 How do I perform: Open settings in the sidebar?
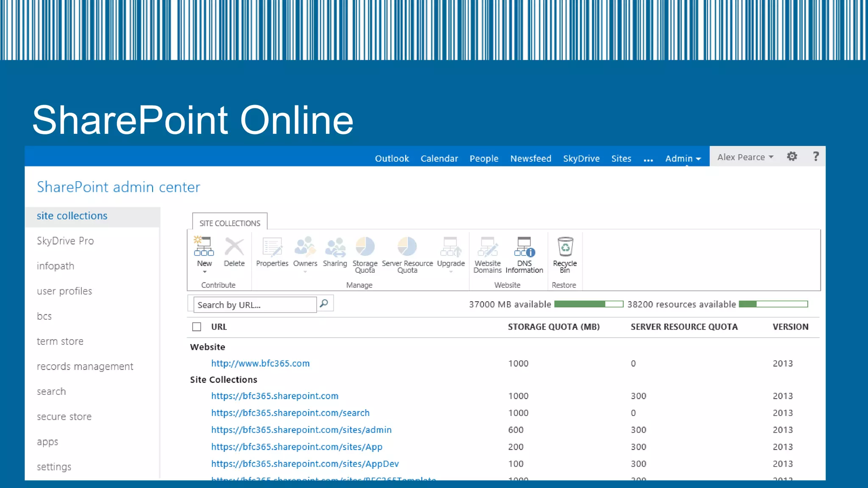pos(54,467)
